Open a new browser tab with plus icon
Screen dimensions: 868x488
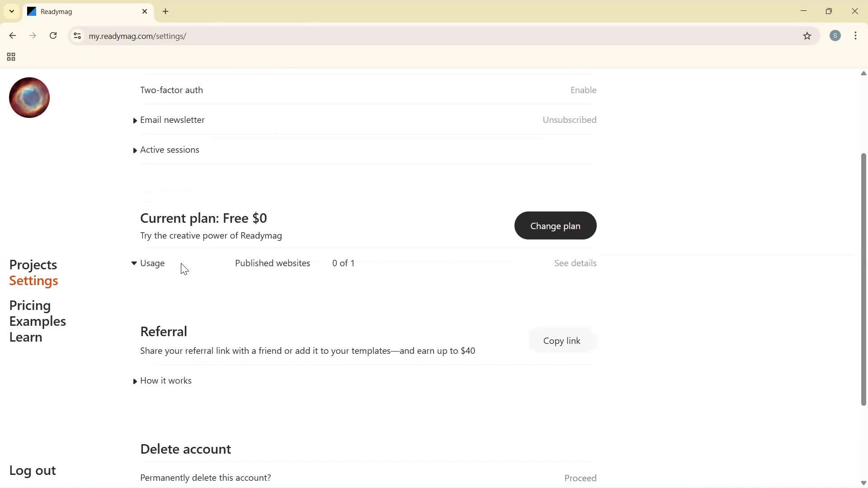tap(165, 11)
